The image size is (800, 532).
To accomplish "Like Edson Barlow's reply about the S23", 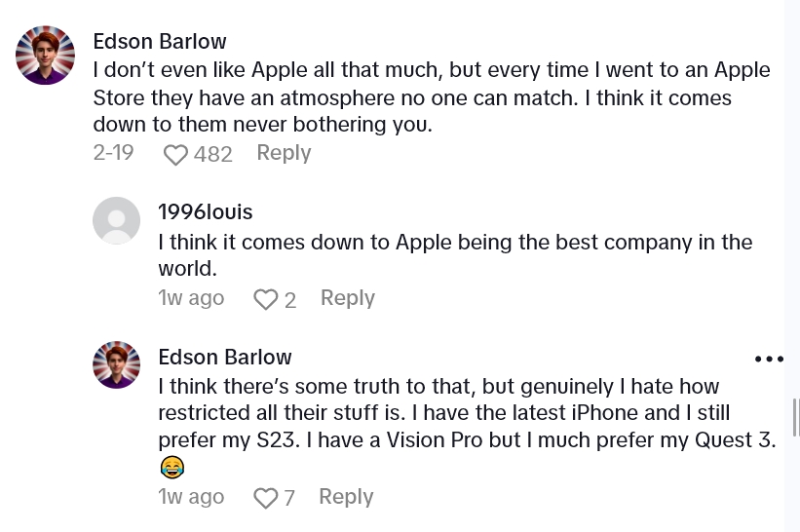I will 265,499.
